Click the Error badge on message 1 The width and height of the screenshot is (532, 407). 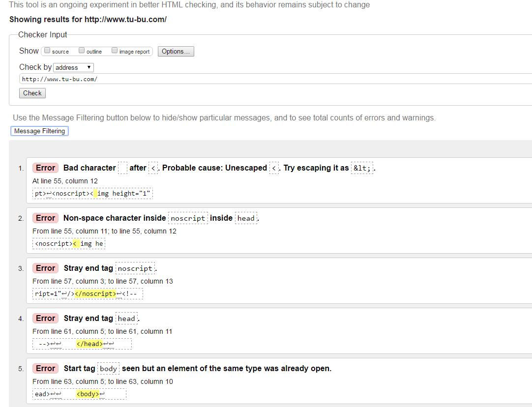click(45, 168)
